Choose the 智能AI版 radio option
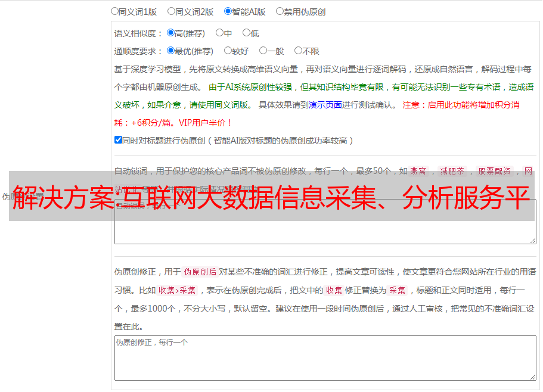This screenshot has width=543, height=392. [x=228, y=11]
